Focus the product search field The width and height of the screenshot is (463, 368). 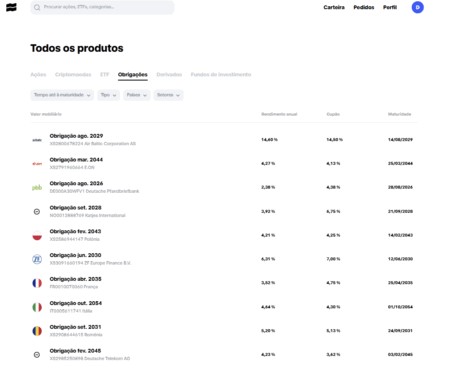tap(102, 7)
